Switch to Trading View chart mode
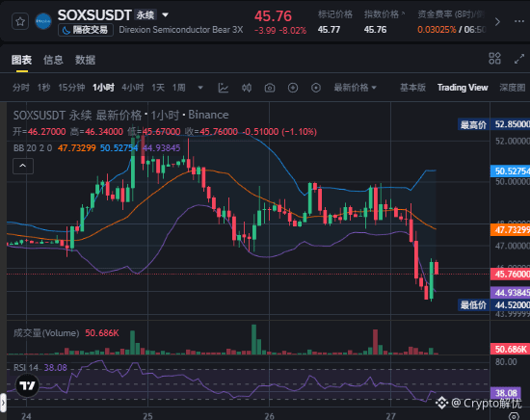The height and width of the screenshot is (420, 530). (463, 88)
